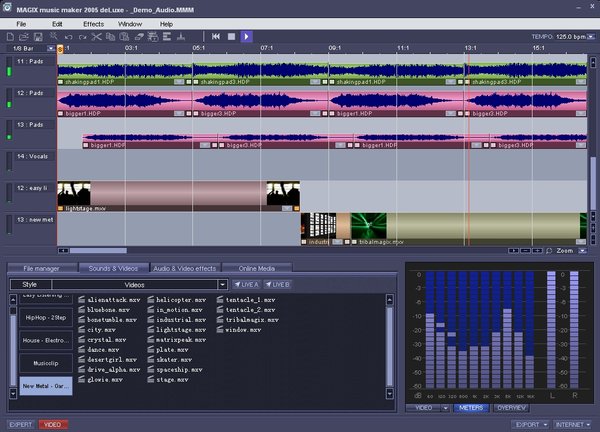The image size is (600, 432).
Task: Open the VIDEO monitor dropdown arrow
Action: [x=445, y=408]
